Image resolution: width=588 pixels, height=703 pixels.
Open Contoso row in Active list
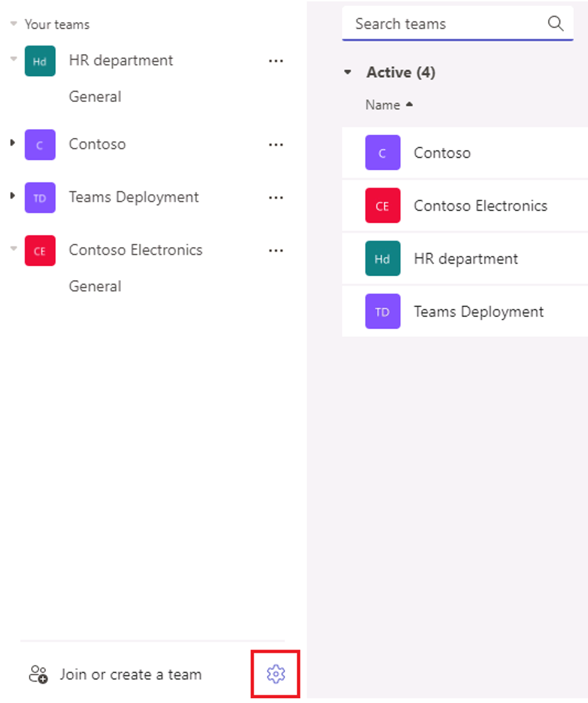tap(465, 152)
